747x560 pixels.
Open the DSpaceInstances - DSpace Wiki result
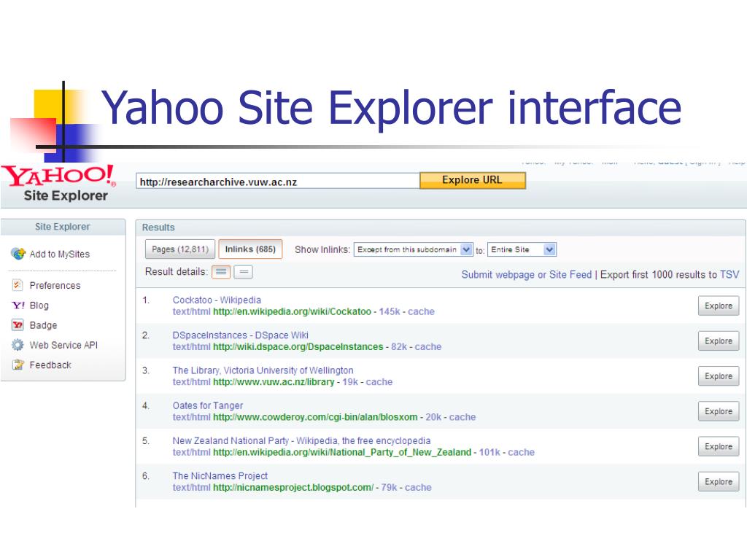click(241, 335)
